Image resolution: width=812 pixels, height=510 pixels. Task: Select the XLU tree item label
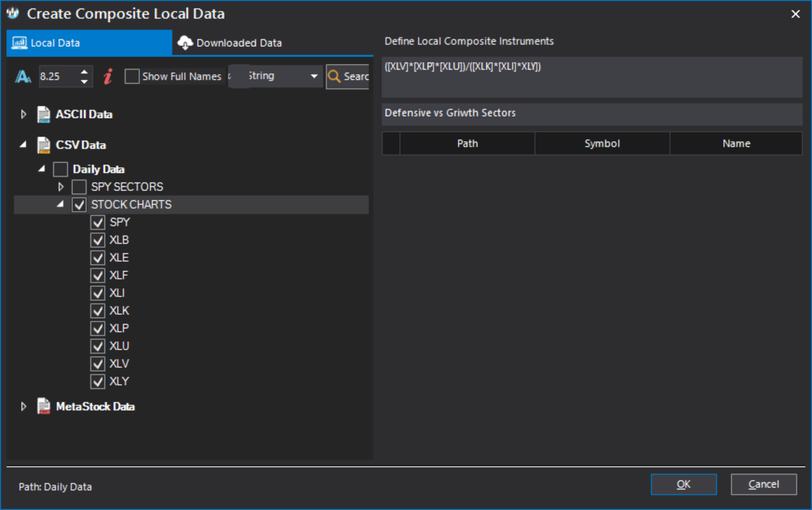(x=119, y=346)
